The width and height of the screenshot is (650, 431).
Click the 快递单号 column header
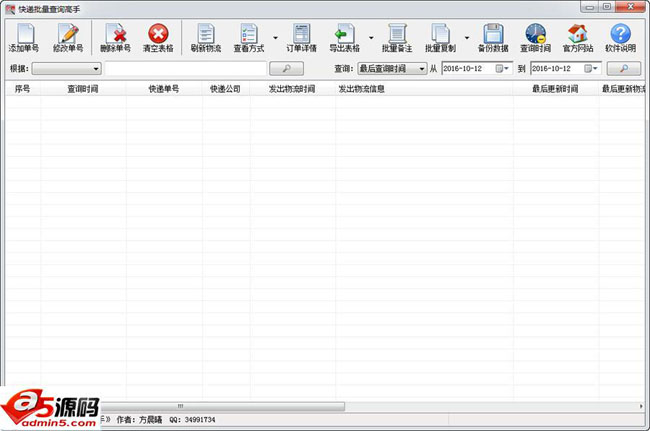[x=164, y=89]
